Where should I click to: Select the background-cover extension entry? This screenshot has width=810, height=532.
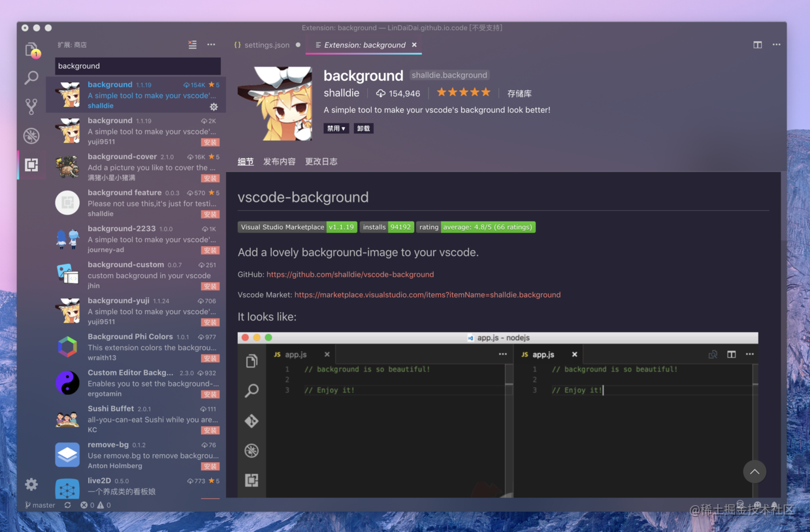pos(136,167)
